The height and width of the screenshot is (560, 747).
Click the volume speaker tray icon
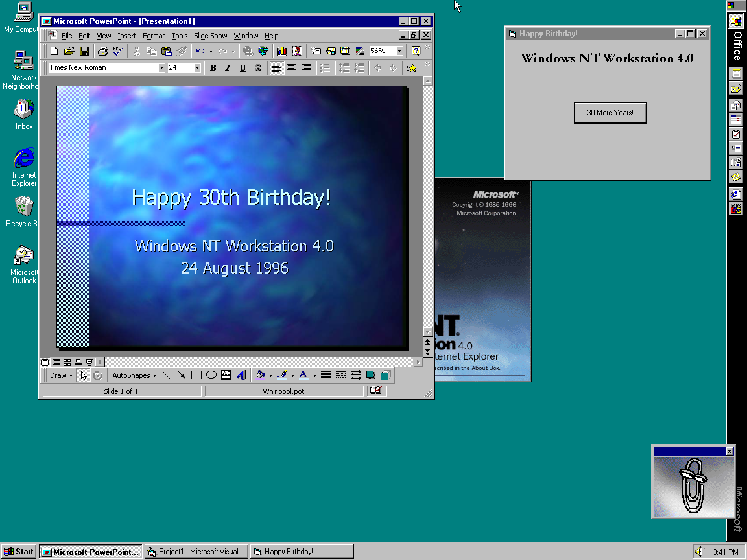pyautogui.click(x=700, y=552)
